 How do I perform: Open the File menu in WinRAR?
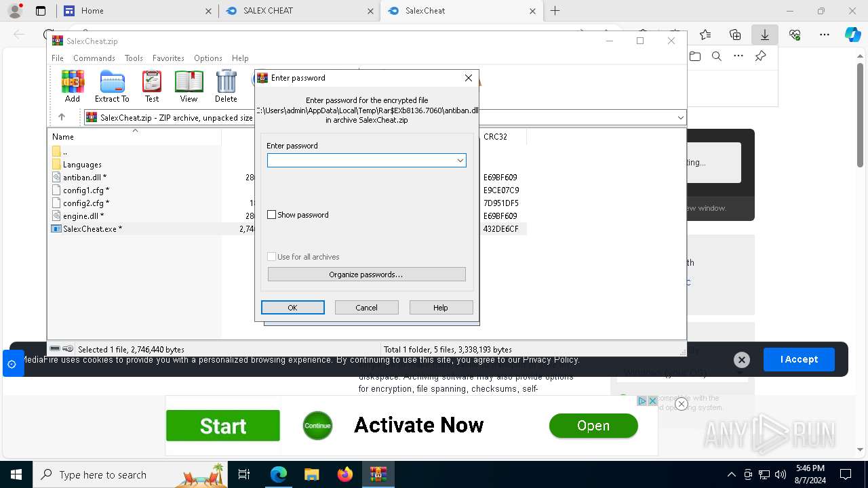58,58
